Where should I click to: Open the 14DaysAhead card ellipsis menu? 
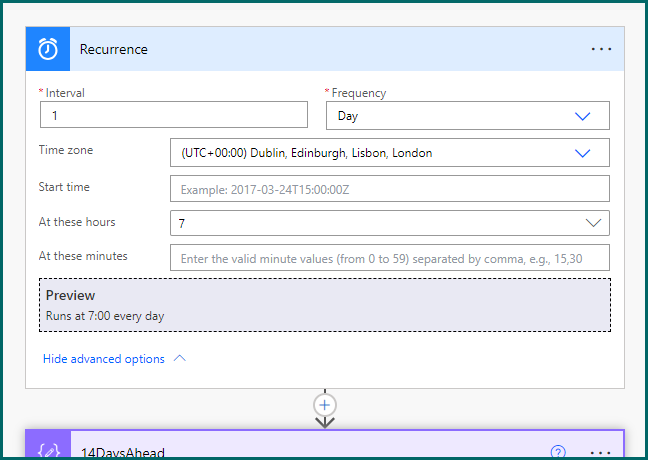600,453
